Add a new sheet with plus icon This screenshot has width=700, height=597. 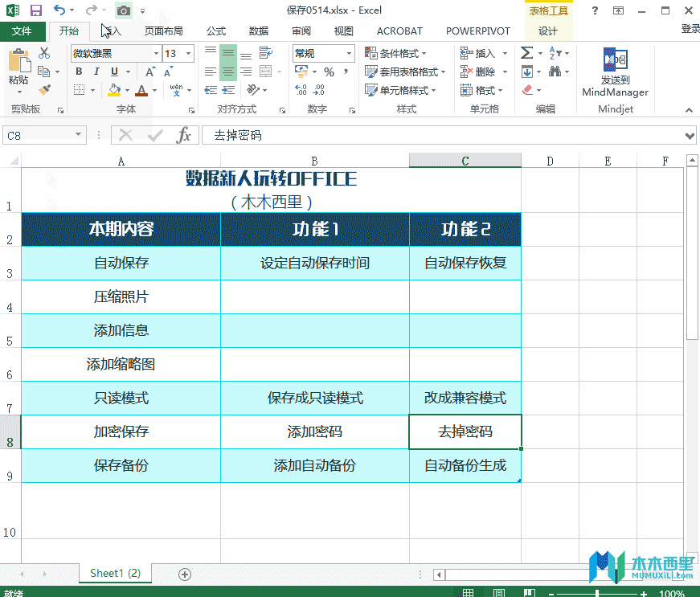185,575
